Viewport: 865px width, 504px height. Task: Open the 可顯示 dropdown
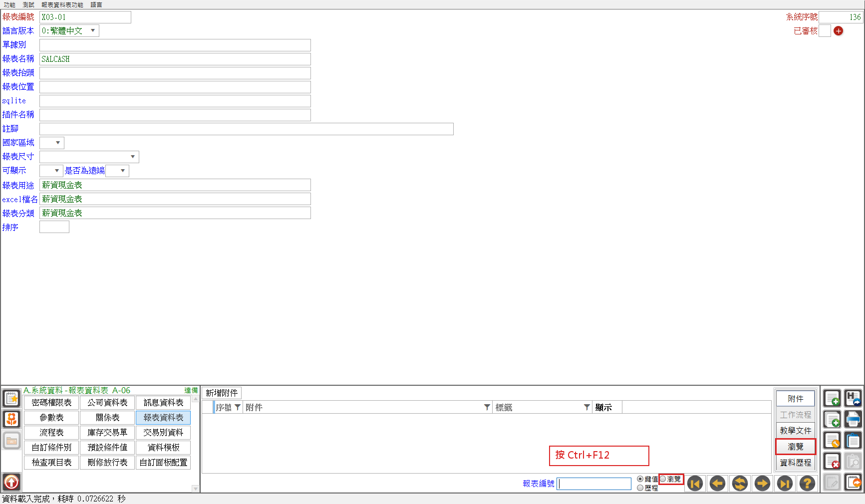coord(57,171)
